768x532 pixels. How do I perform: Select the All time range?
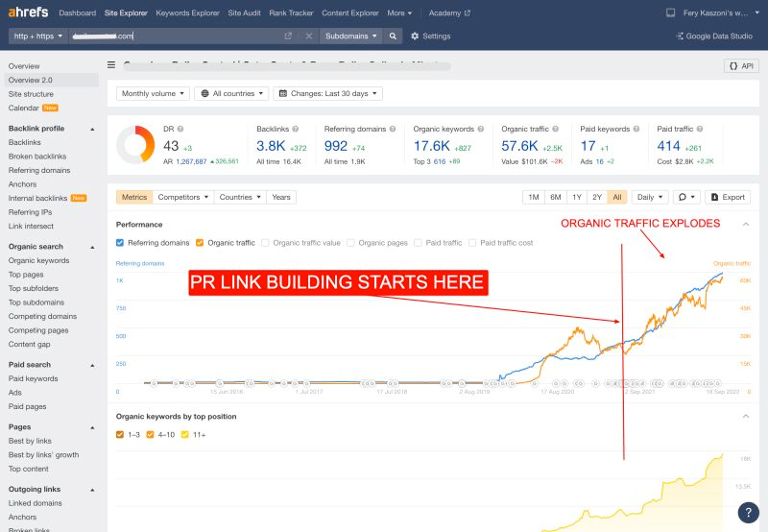click(x=617, y=197)
